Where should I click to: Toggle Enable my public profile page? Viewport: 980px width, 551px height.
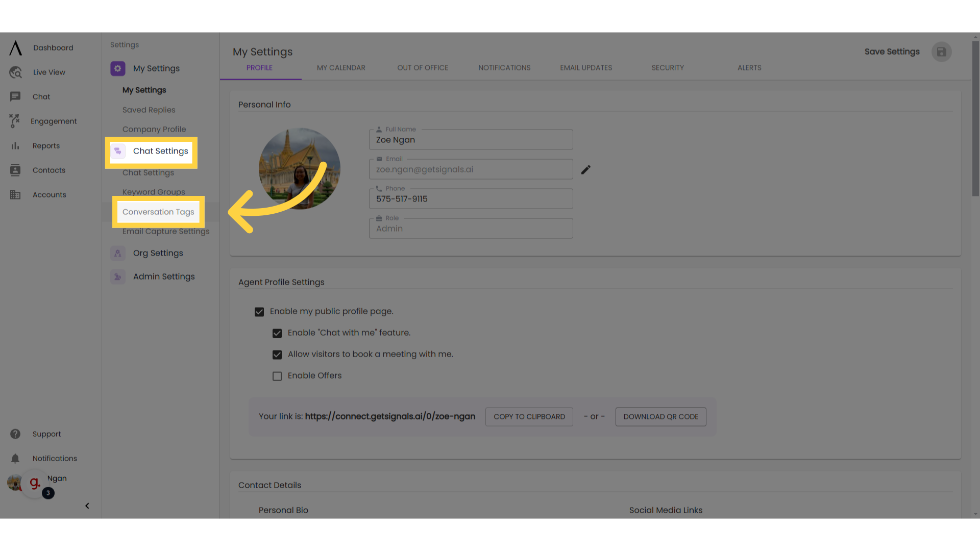click(259, 312)
